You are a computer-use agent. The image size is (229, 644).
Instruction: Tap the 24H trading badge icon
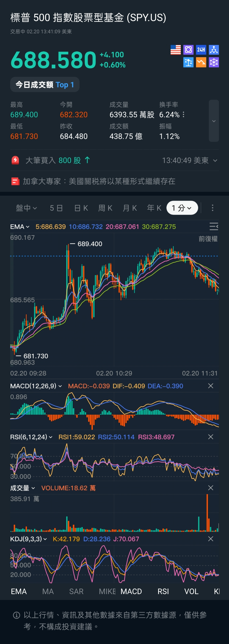(x=201, y=50)
